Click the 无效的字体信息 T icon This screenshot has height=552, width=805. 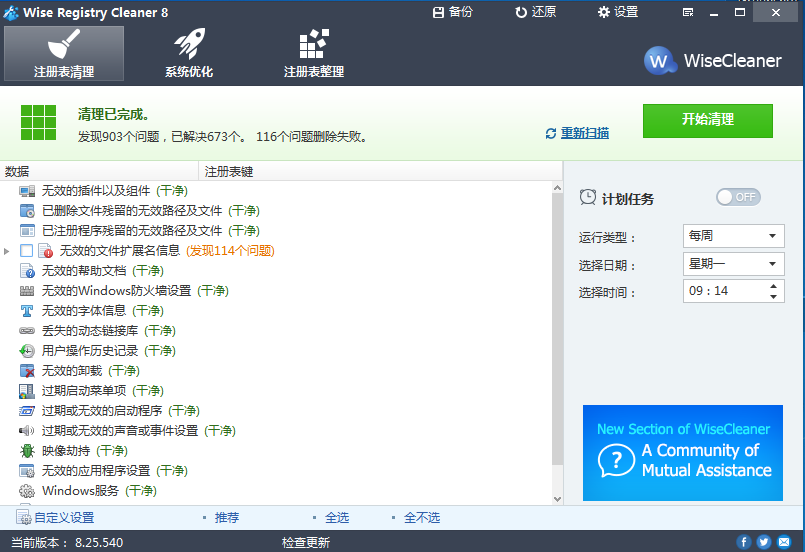point(27,311)
